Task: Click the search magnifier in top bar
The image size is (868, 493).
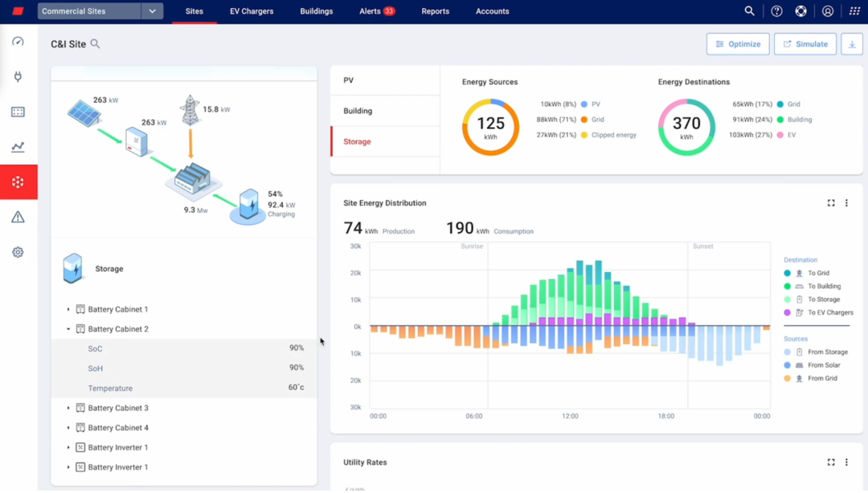Action: pyautogui.click(x=749, y=11)
